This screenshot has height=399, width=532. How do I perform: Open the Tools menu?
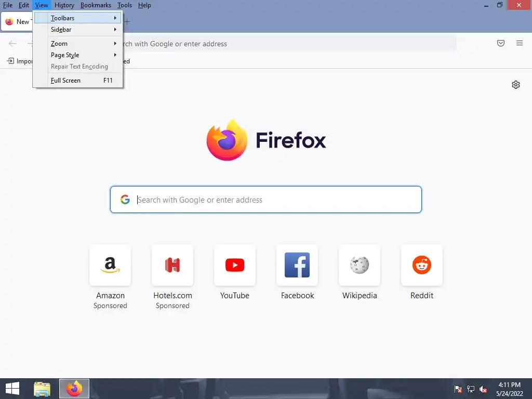[x=125, y=5]
